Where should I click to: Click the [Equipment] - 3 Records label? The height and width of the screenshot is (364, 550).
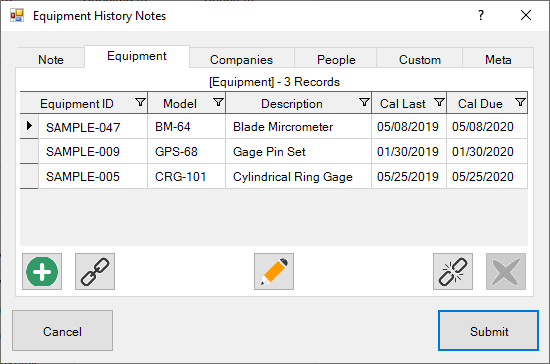pyautogui.click(x=274, y=82)
